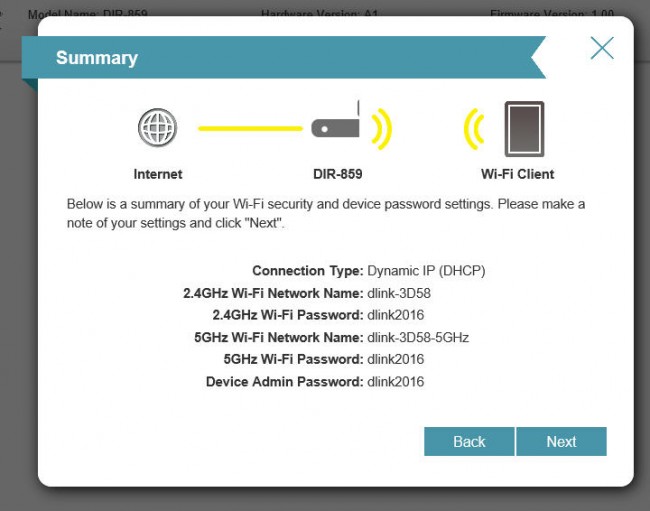Screen dimensions: 650x511
Task: Click the '2.4GHz Wi-Fi Network Name:' label
Action: (x=273, y=293)
